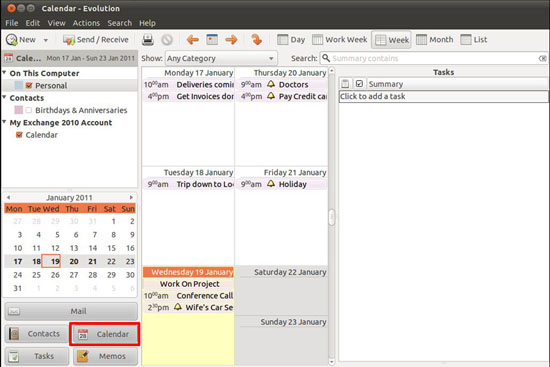Switch to Month view
Screen dimensions: 550x367
[x=435, y=40]
